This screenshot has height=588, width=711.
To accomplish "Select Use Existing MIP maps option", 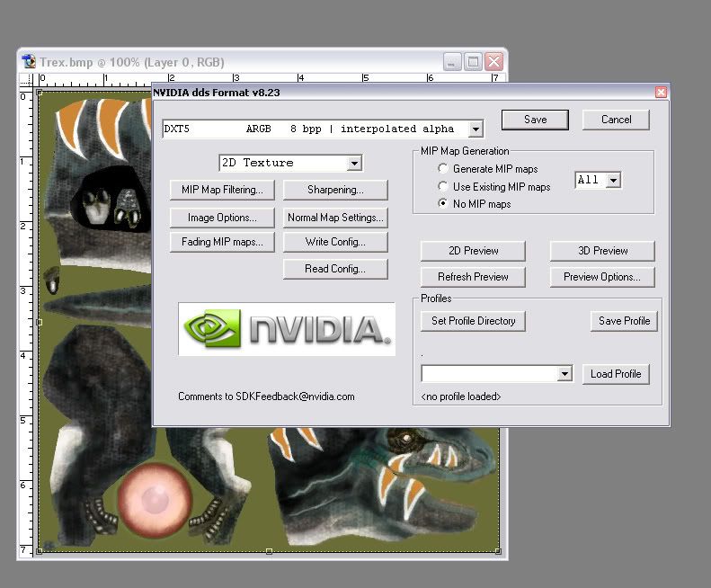I will 443,186.
